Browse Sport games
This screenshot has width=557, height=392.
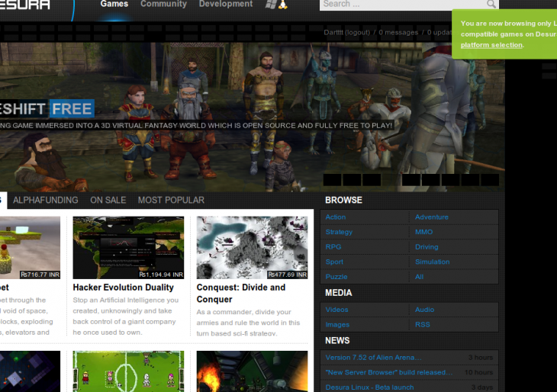334,262
